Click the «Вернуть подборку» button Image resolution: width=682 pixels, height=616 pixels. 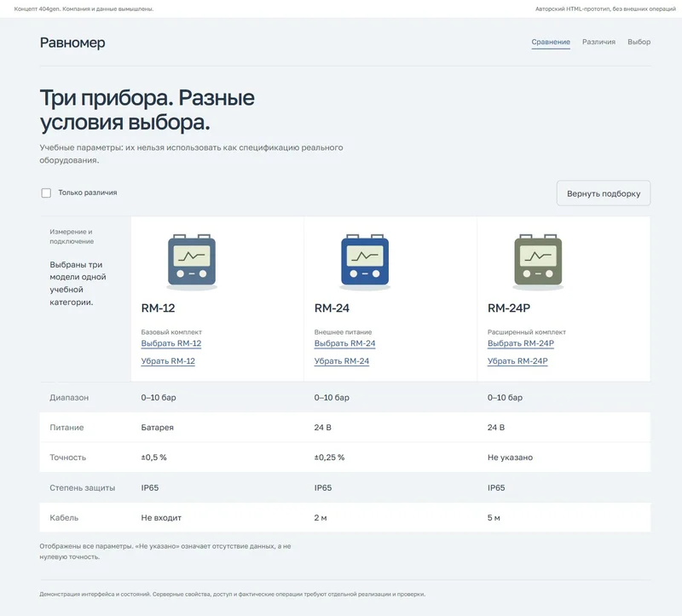pyautogui.click(x=604, y=193)
